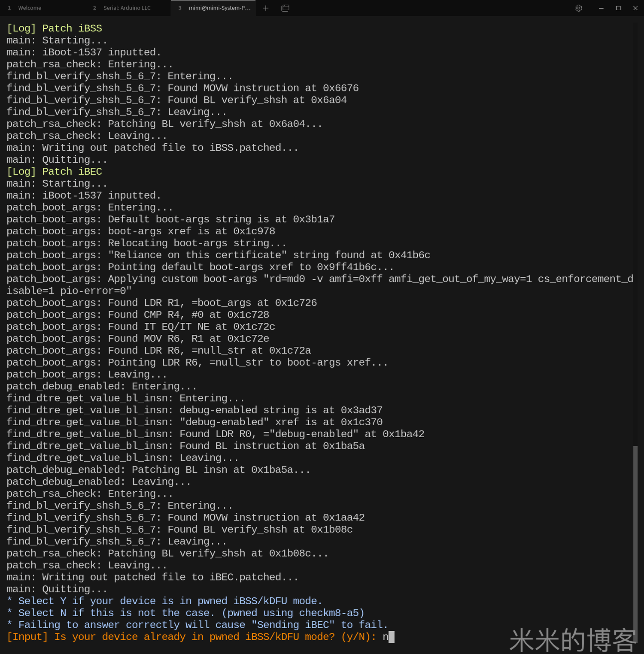Click the "[Log] Patch iBSS" line

pos(55,28)
